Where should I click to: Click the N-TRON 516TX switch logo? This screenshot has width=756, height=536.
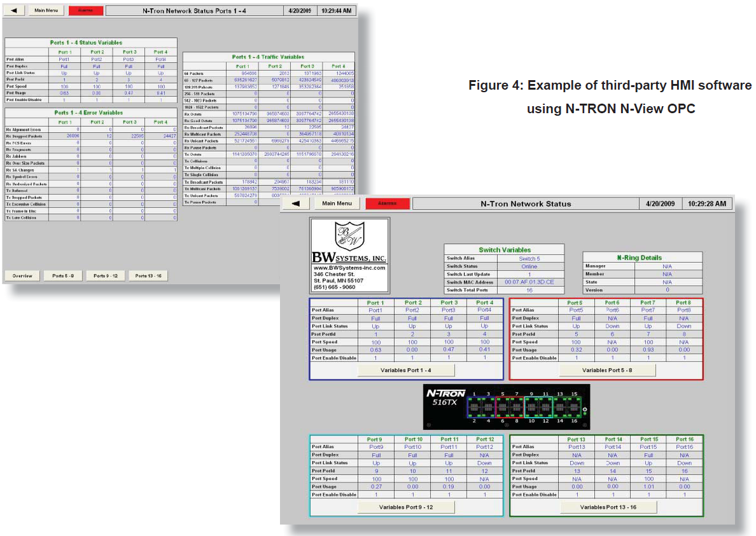[x=445, y=398]
